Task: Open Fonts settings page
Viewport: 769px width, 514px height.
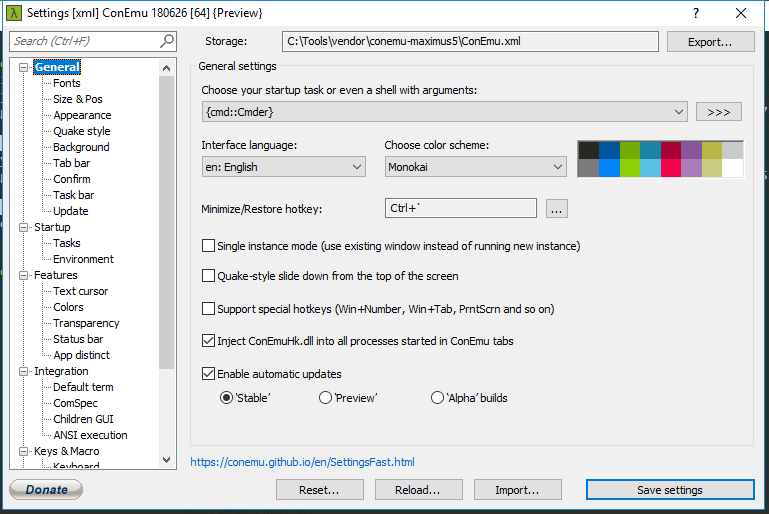Action: tap(67, 83)
